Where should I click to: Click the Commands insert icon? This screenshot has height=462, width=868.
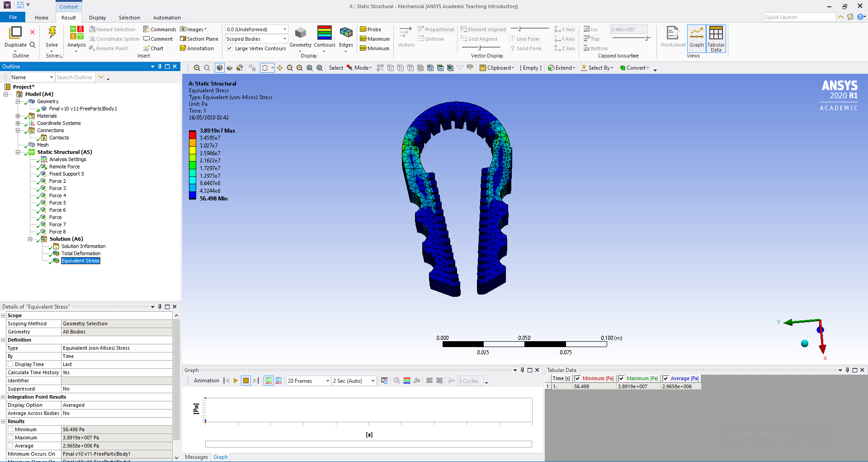pos(146,29)
